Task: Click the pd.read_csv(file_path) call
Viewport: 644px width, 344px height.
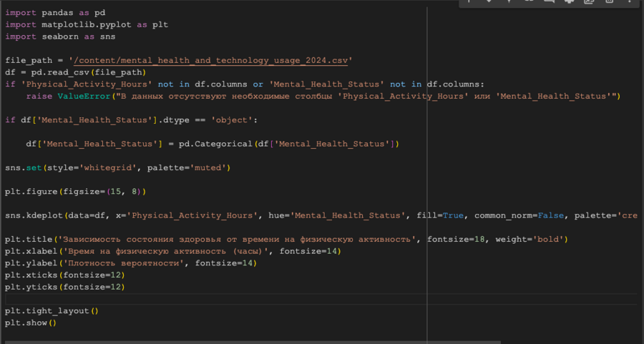Action: pyautogui.click(x=86, y=72)
